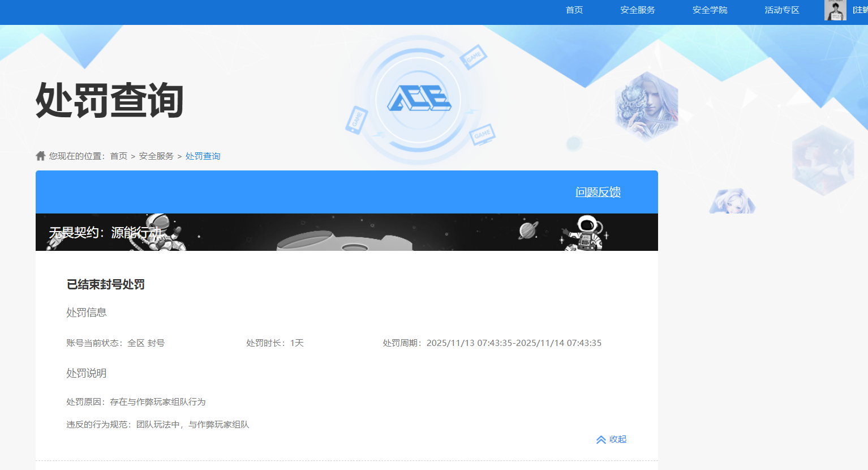Click the 注销 logout link
868x470 pixels.
(x=860, y=10)
